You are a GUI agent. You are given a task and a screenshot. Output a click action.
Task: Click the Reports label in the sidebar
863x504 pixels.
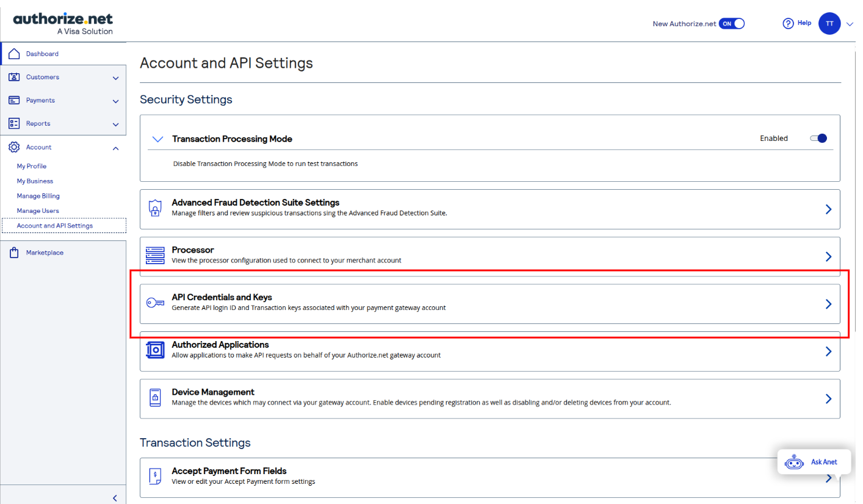coord(38,123)
